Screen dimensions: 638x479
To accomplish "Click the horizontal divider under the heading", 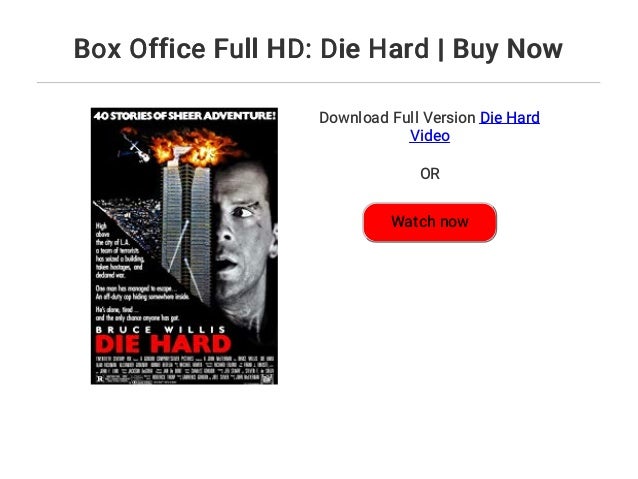I will tap(318, 83).
